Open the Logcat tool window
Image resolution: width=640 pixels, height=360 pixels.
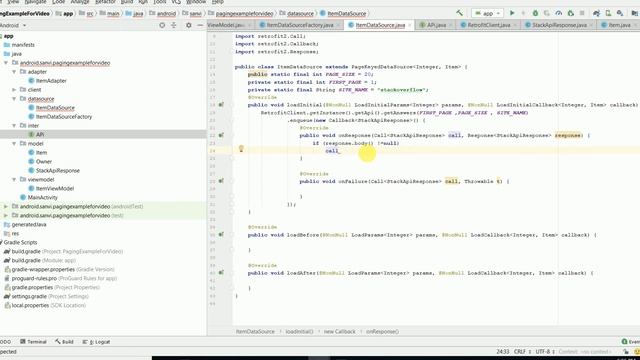click(96, 342)
